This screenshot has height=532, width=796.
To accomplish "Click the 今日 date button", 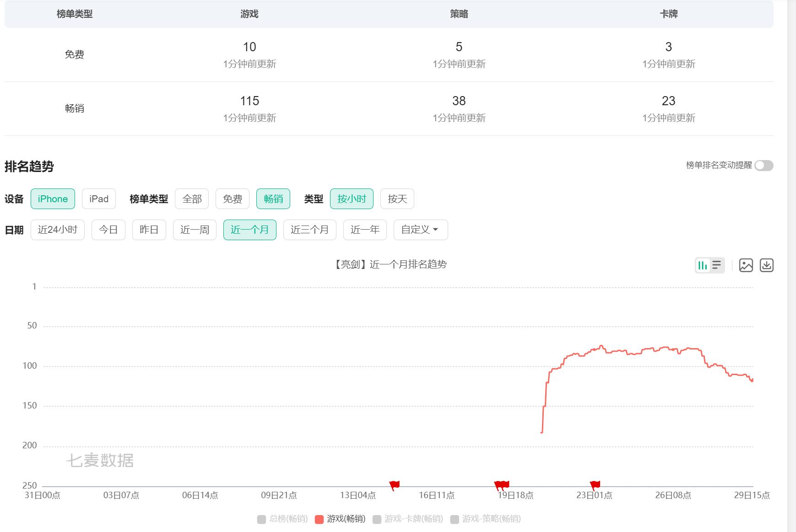I will point(108,230).
